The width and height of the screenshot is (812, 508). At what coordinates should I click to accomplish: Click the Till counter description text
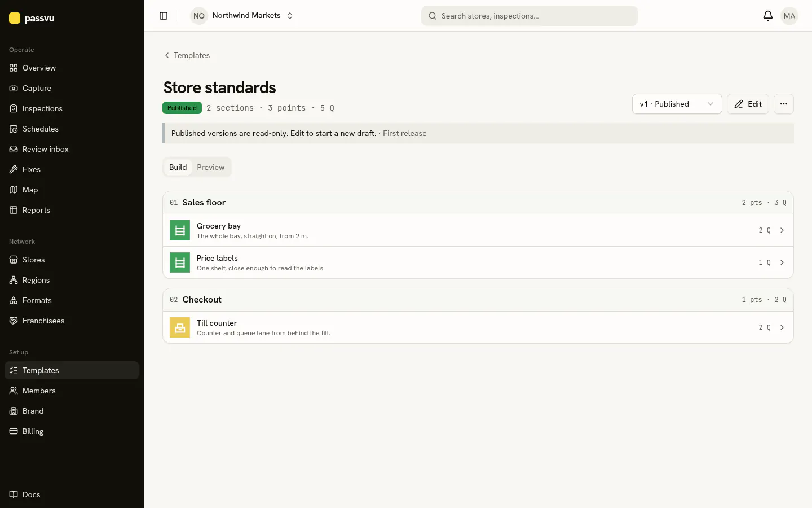point(263,333)
